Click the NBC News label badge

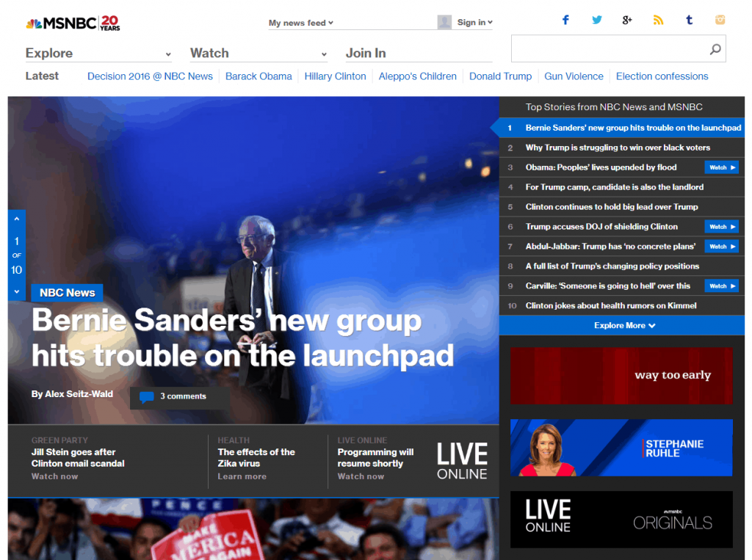[x=67, y=293]
